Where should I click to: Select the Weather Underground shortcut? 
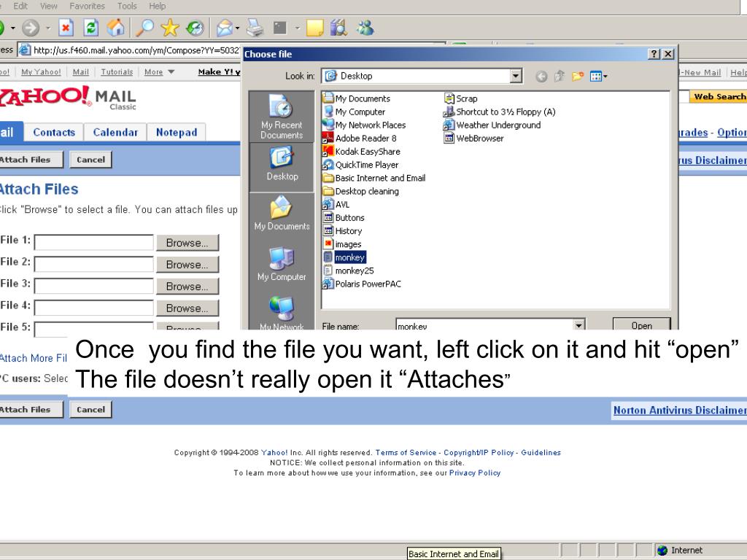point(492,125)
